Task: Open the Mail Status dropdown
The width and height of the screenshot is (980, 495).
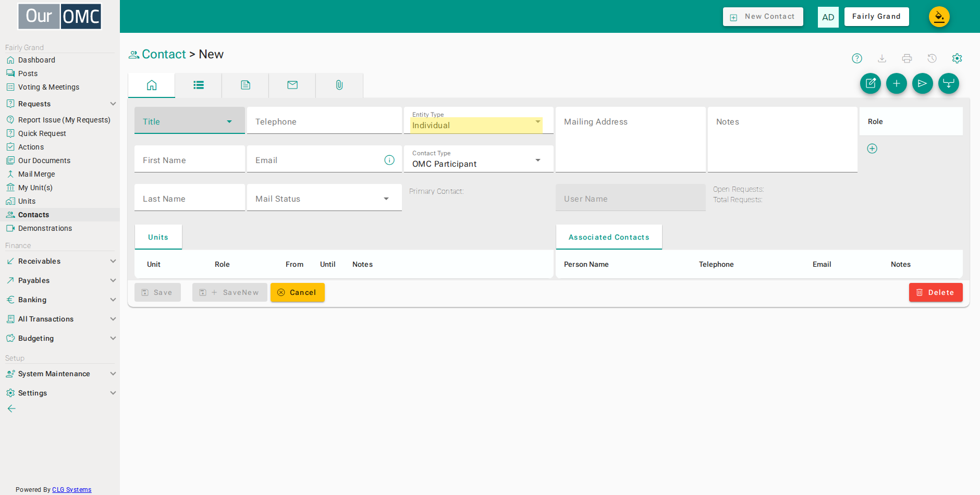Action: [x=324, y=198]
